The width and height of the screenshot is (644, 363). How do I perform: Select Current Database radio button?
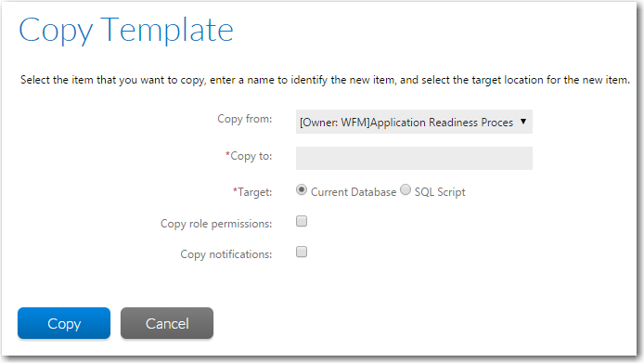click(302, 190)
